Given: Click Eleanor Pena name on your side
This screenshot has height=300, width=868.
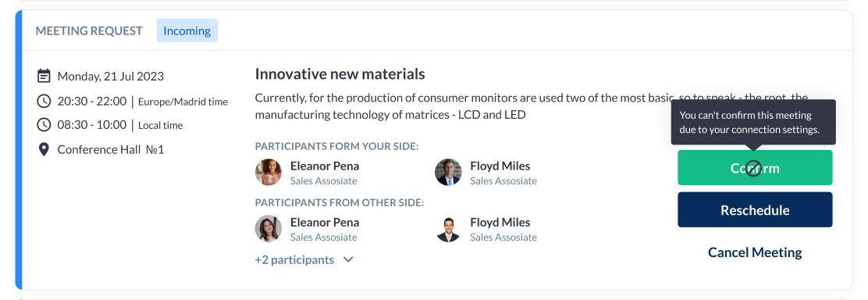Looking at the screenshot, I should [325, 166].
